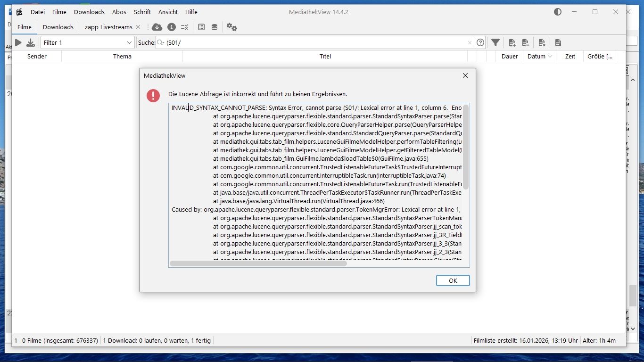Click the search help question mark icon
This screenshot has width=644, height=362.
click(x=480, y=42)
